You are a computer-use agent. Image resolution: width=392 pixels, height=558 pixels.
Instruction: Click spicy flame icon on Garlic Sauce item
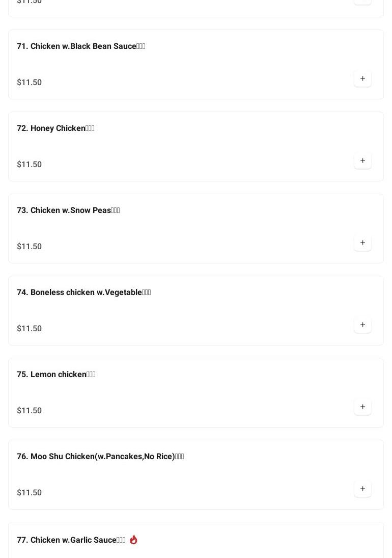(133, 540)
